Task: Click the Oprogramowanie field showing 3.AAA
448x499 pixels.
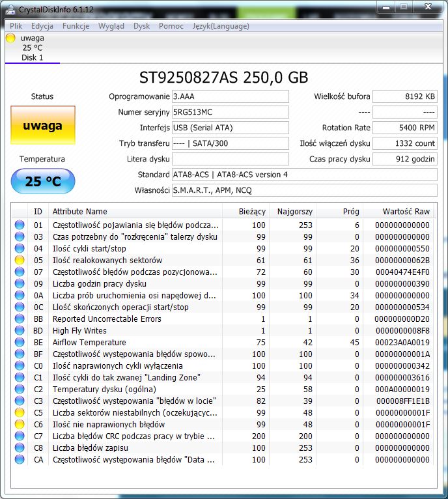Action: pos(231,96)
